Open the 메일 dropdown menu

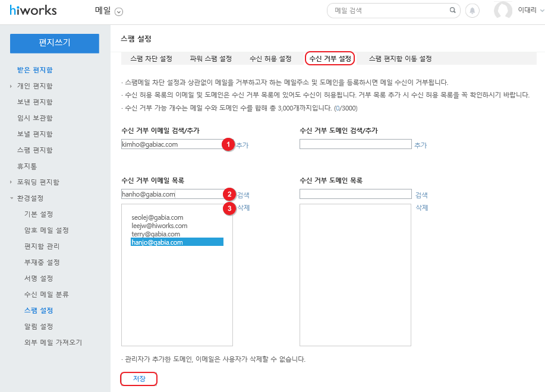click(x=118, y=11)
